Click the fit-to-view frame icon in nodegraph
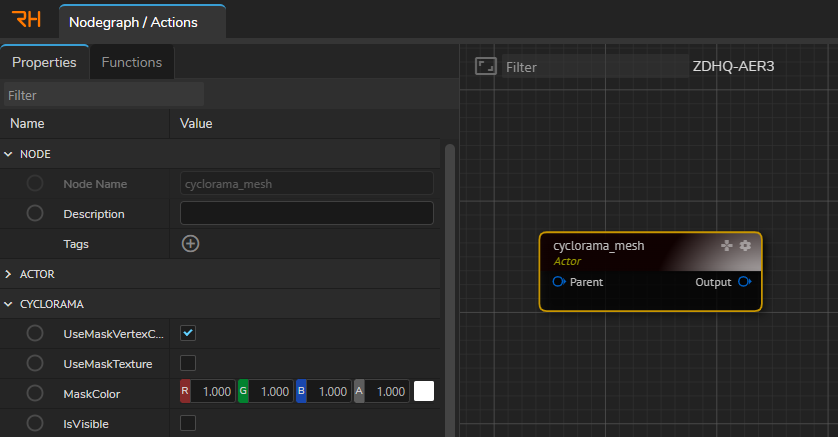838x437 pixels. (x=485, y=67)
